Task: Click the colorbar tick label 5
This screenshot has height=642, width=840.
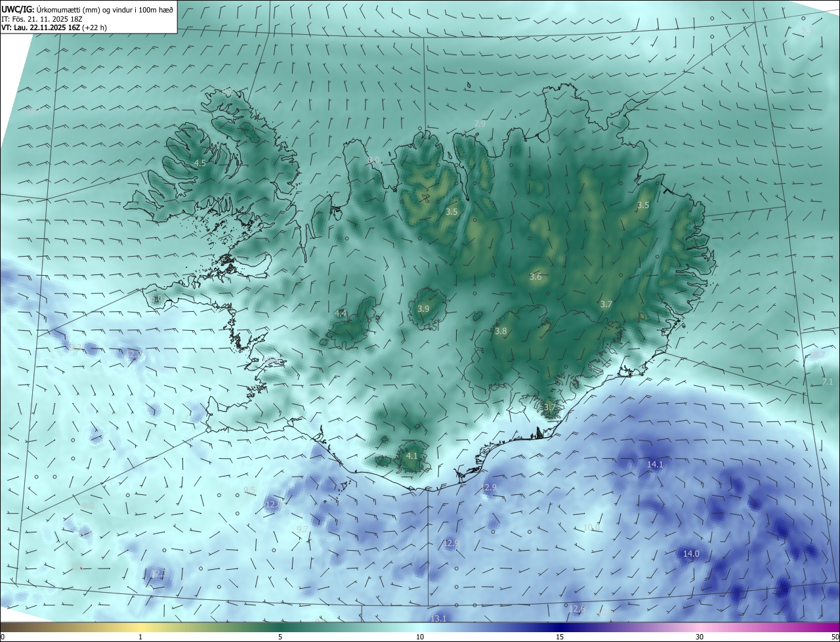Action: tap(280, 637)
